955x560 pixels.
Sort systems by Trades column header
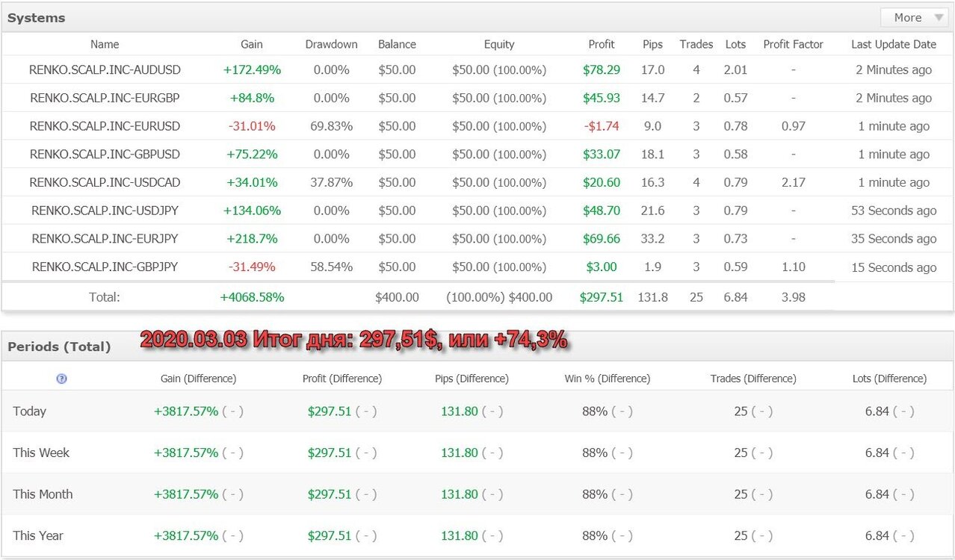coord(696,45)
